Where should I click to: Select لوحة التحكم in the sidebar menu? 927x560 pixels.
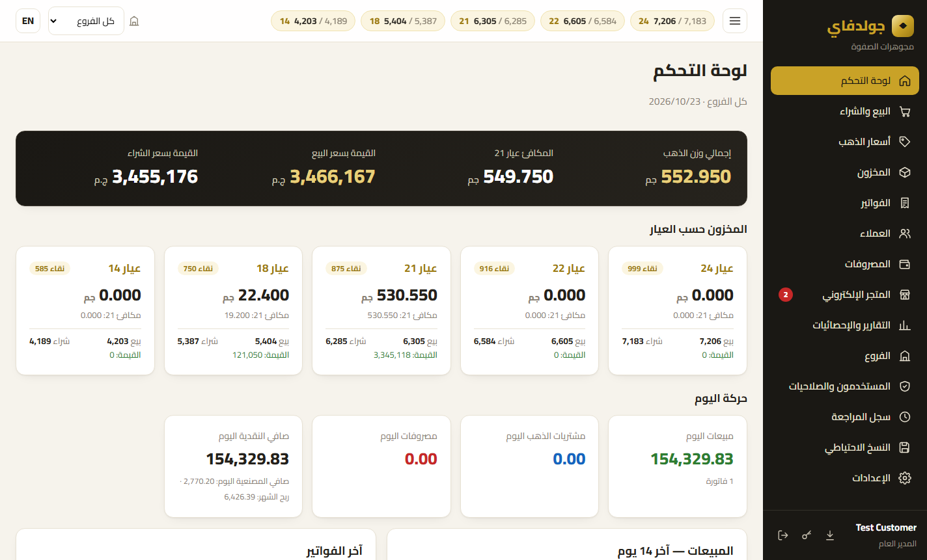[845, 81]
